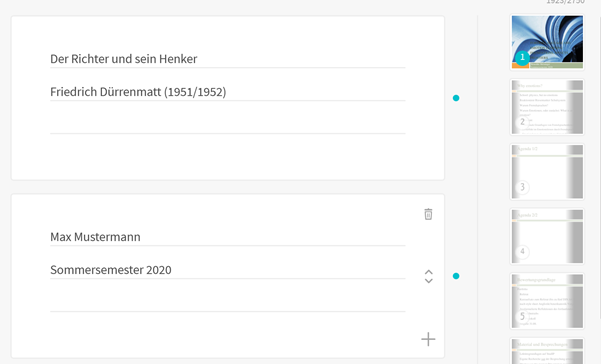The width and height of the screenshot is (601, 364).
Task: Open the "Bewertungsgrundlage" slide 5 thumbnail
Action: [547, 301]
